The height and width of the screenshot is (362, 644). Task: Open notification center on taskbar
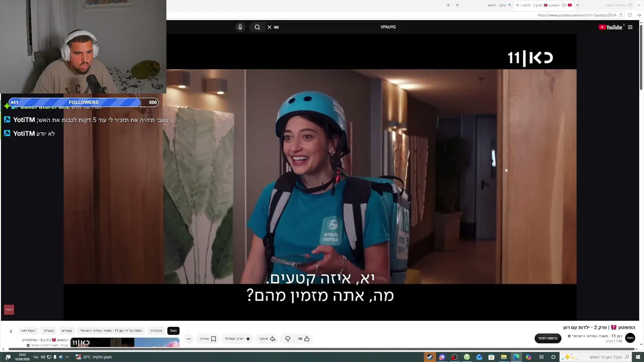tap(8, 357)
